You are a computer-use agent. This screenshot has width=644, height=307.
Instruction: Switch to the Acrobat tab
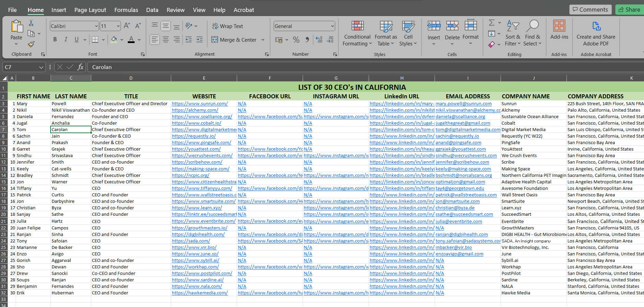point(244,10)
